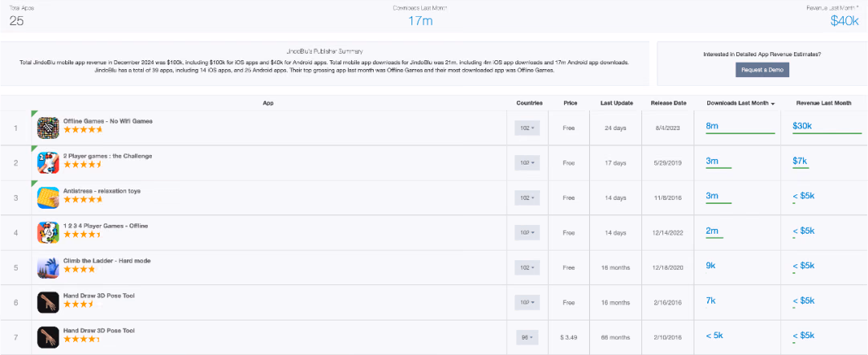Click the $7k revenue value
The height and width of the screenshot is (355, 868).
click(x=800, y=161)
